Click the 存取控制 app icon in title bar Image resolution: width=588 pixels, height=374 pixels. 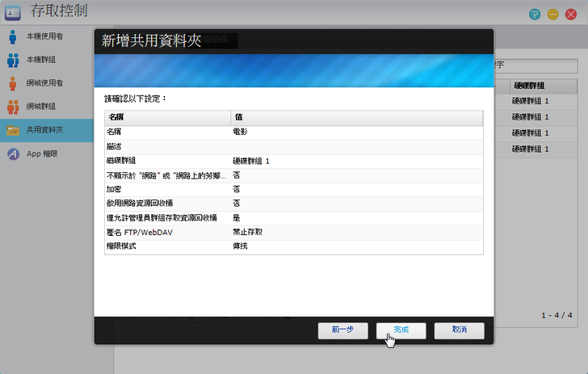tap(12, 12)
